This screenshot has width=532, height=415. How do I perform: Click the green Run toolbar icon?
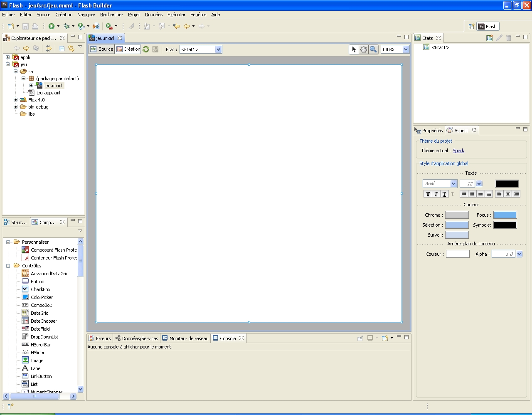[x=52, y=26]
